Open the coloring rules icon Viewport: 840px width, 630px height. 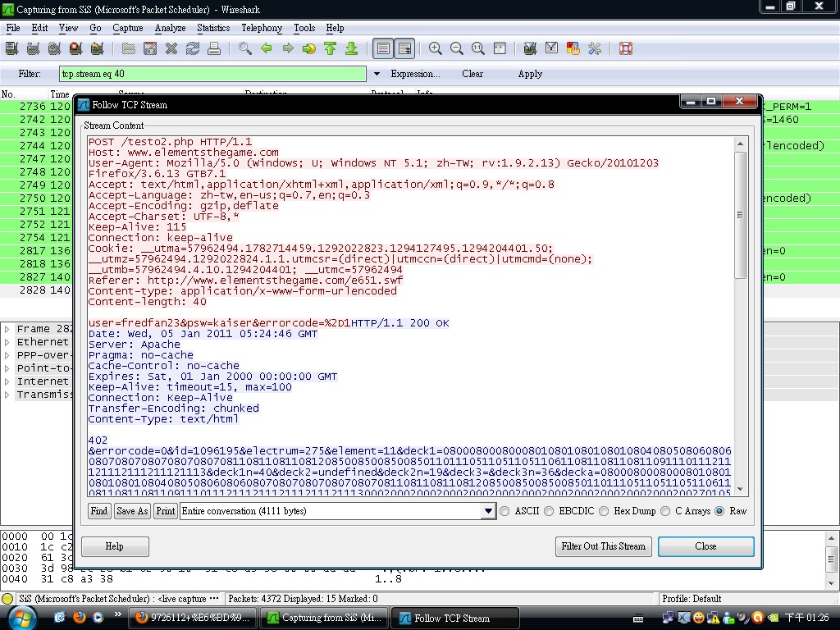(x=573, y=48)
